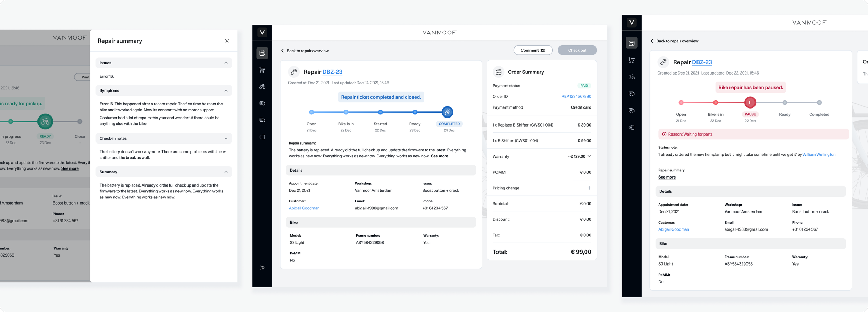The image size is (868, 312).
Task: Click Open step dot in paused timeline
Action: click(681, 102)
